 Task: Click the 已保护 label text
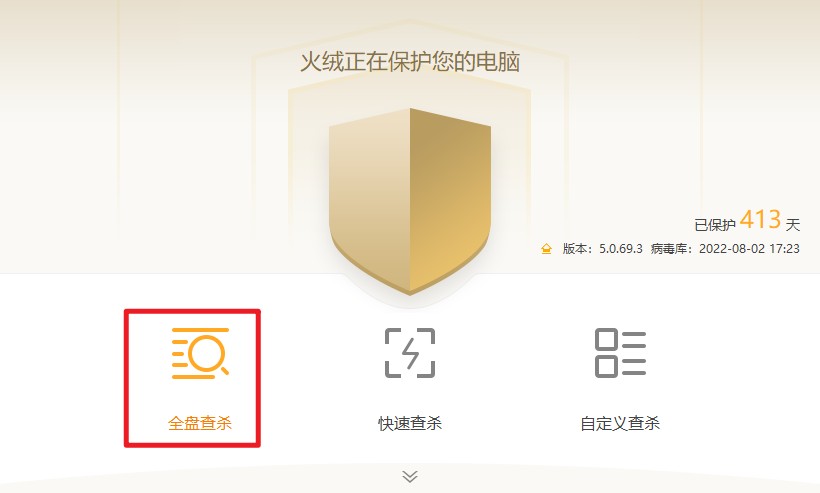click(715, 225)
